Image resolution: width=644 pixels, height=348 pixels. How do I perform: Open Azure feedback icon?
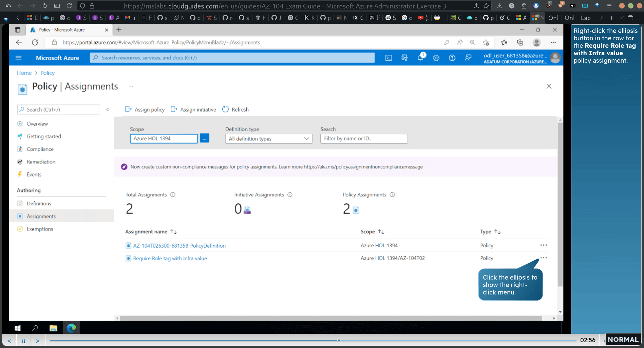tap(468, 58)
